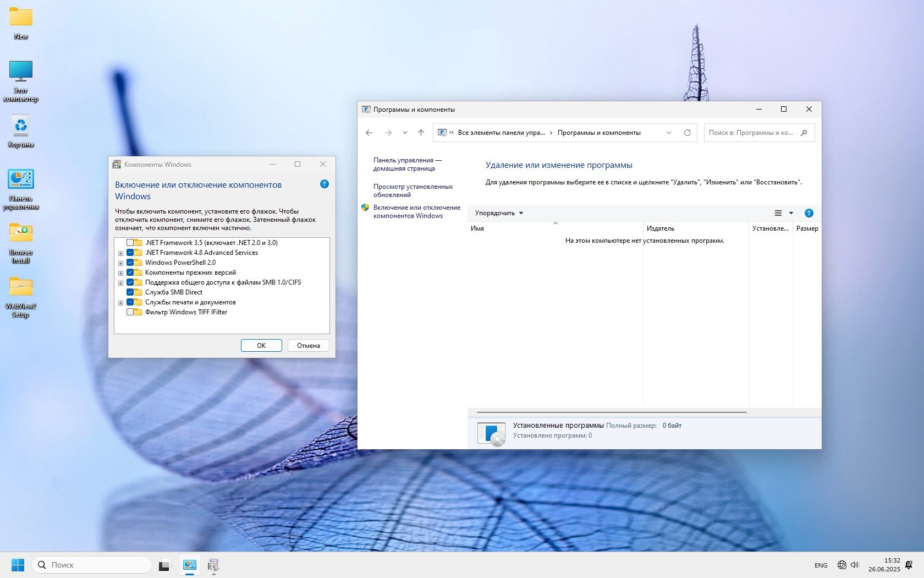Click the help icon in Windows Components dialog
Viewport: 924px width, 578px height.
click(324, 184)
